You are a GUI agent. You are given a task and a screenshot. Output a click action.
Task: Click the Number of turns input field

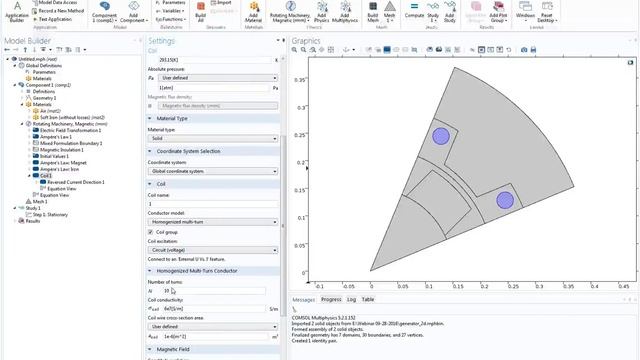[x=213, y=291]
